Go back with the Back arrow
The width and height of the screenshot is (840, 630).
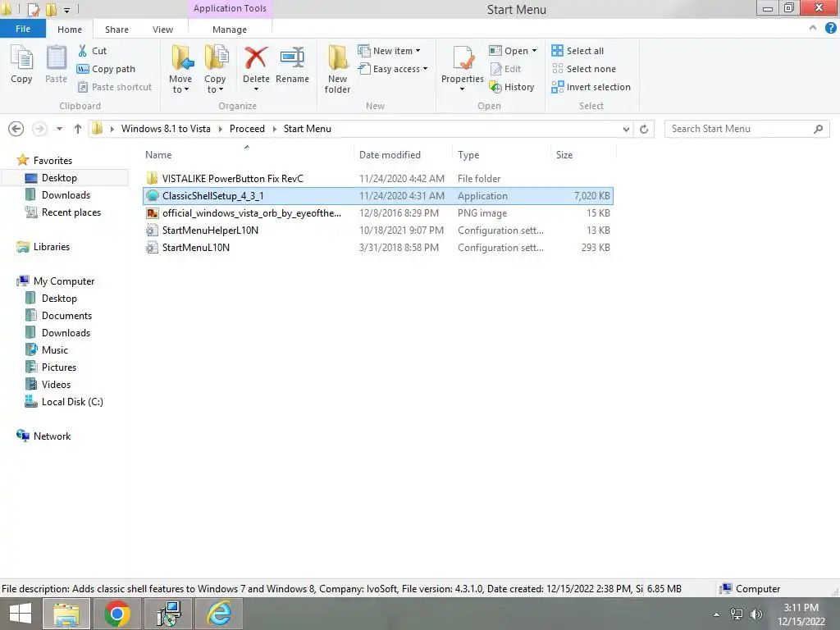tap(16, 129)
